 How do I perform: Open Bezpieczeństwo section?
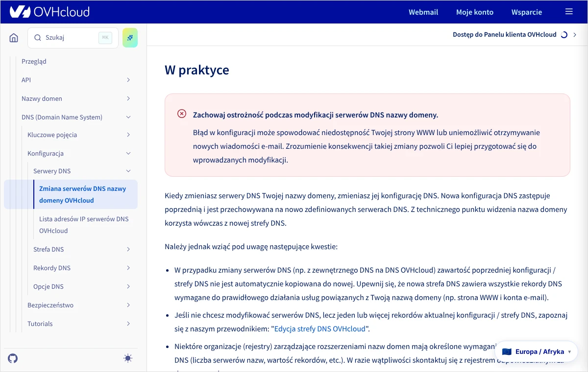click(x=50, y=305)
